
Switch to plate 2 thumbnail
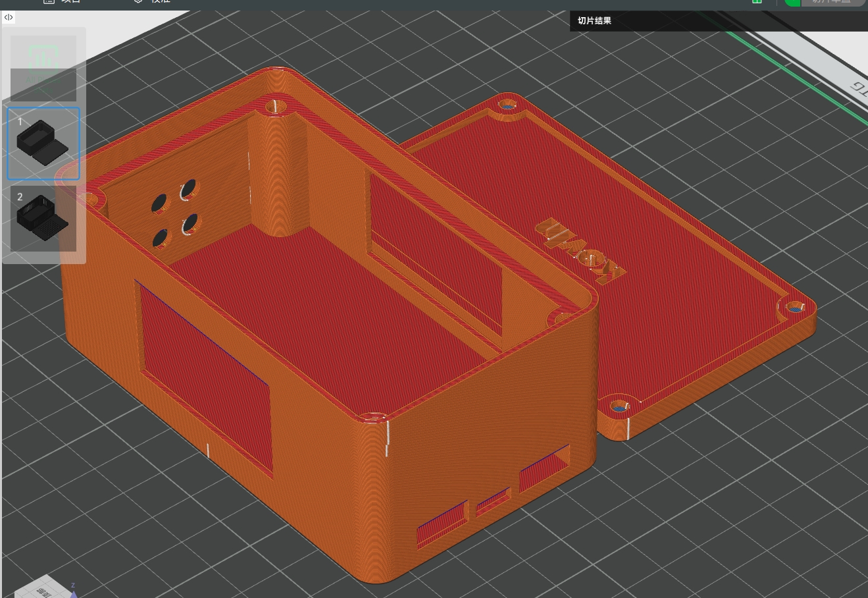(43, 219)
